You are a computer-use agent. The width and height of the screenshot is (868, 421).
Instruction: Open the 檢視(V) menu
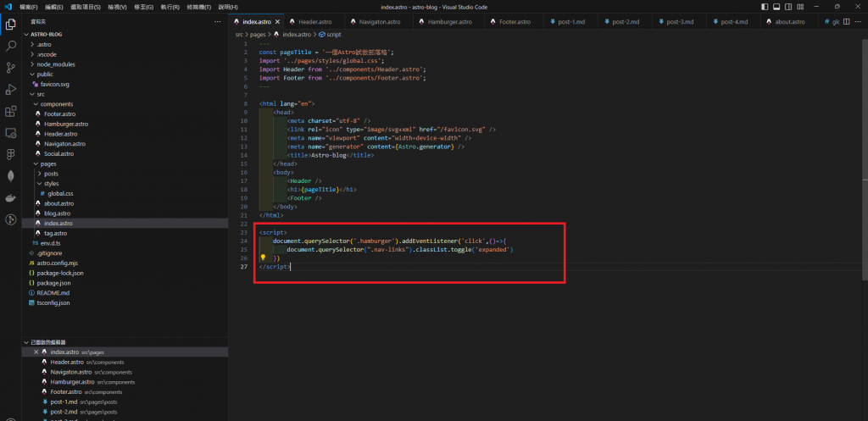(x=117, y=7)
